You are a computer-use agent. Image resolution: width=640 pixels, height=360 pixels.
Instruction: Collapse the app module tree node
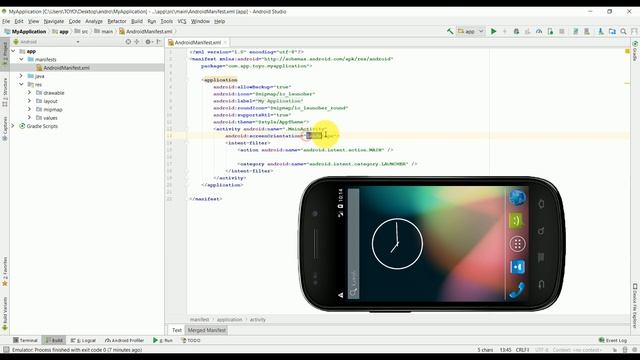click(x=13, y=51)
